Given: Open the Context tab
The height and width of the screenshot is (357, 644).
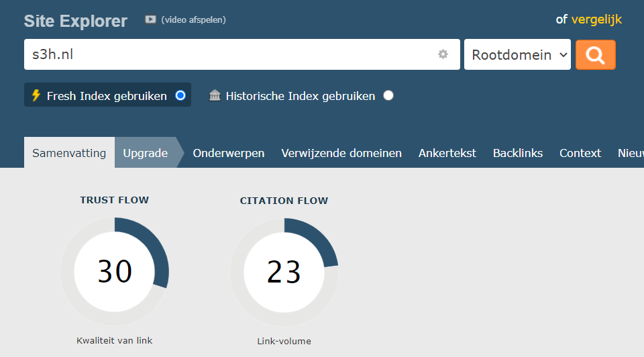Looking at the screenshot, I should 580,153.
